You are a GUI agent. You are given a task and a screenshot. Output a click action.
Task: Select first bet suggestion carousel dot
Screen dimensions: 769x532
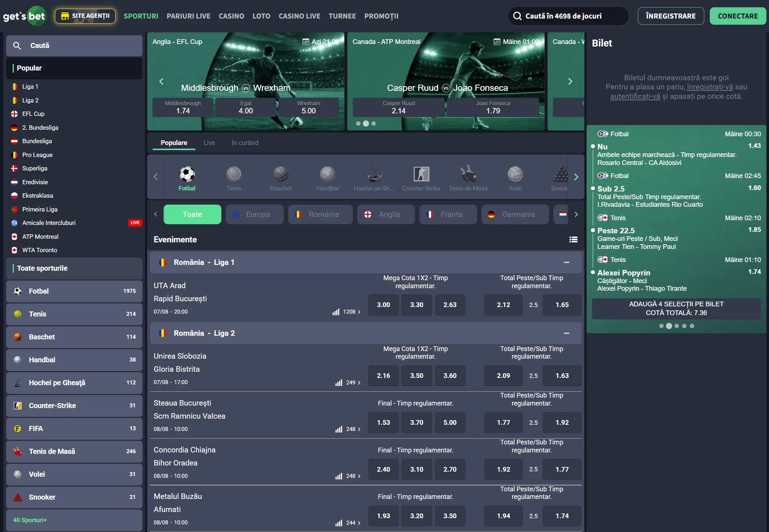(x=661, y=326)
